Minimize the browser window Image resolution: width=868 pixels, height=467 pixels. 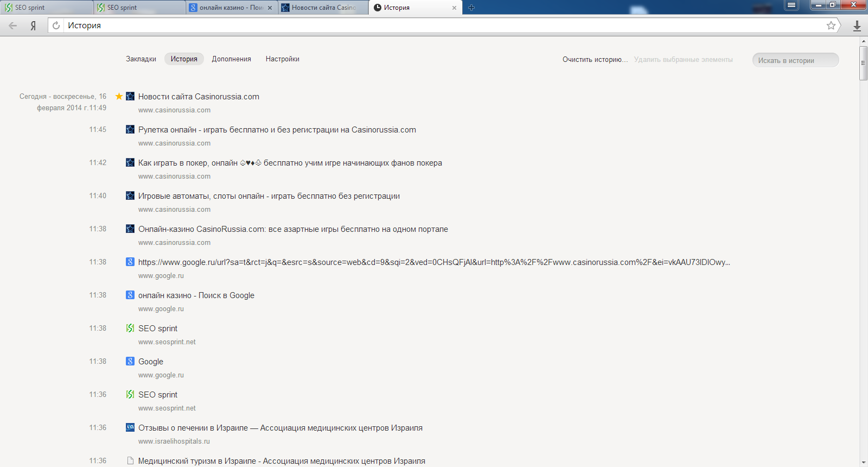818,5
